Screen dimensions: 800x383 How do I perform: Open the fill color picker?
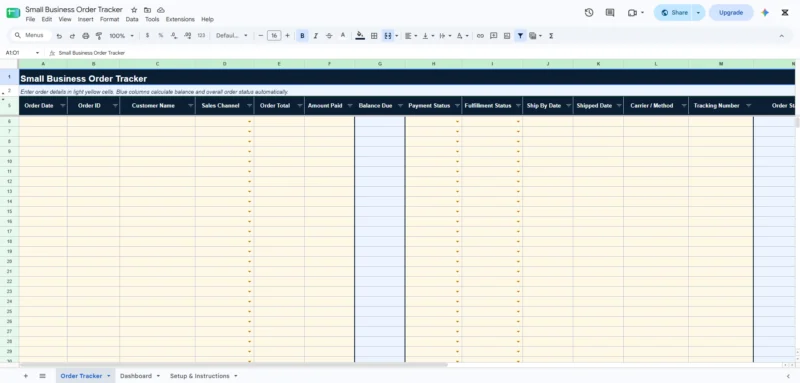tap(360, 36)
